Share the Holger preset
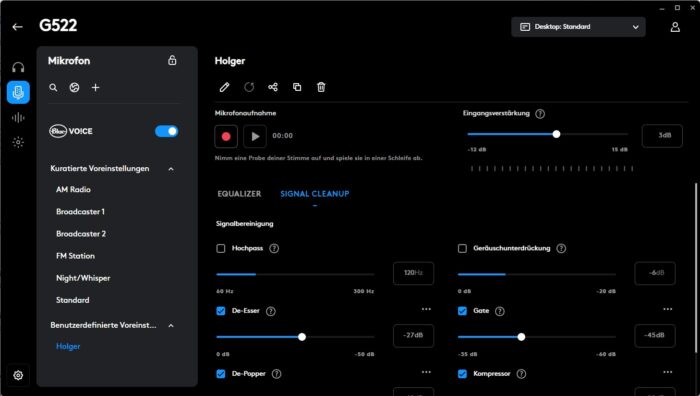The height and width of the screenshot is (396, 700). (x=273, y=87)
